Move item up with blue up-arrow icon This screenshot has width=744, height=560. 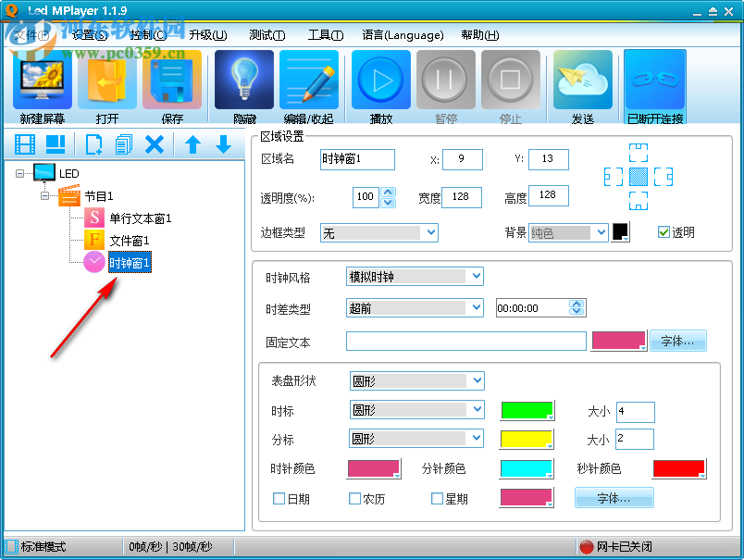coord(192,143)
